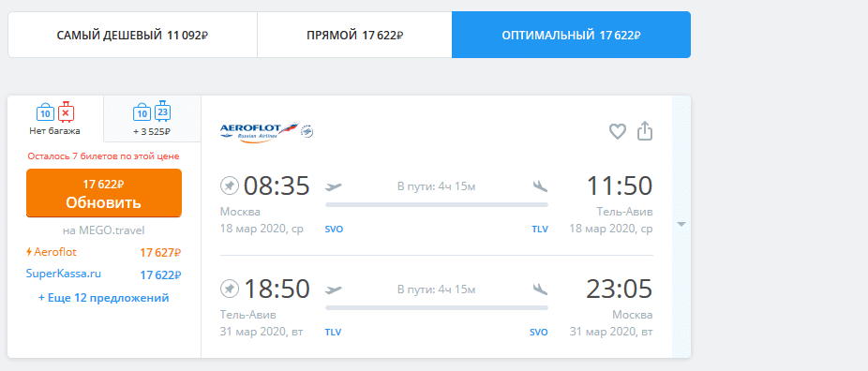The height and width of the screenshot is (371, 868).
Task: Expand ticket details with side arrow
Action: point(681,225)
